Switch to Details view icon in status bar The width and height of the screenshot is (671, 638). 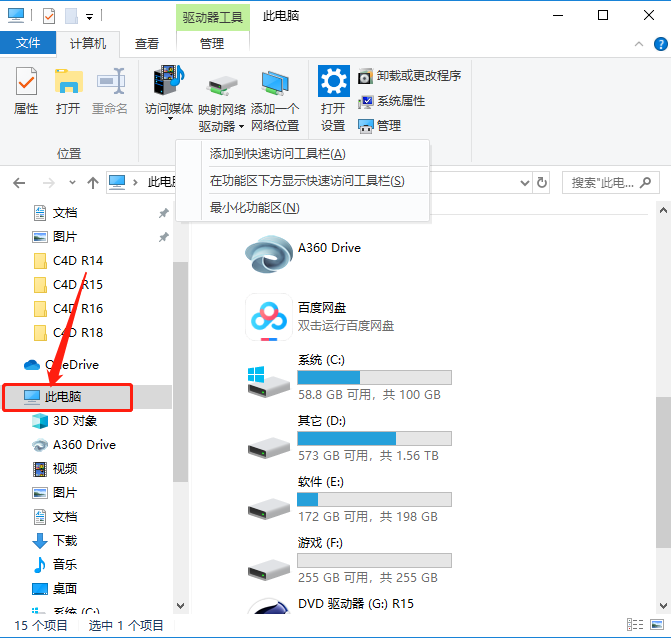click(x=635, y=625)
